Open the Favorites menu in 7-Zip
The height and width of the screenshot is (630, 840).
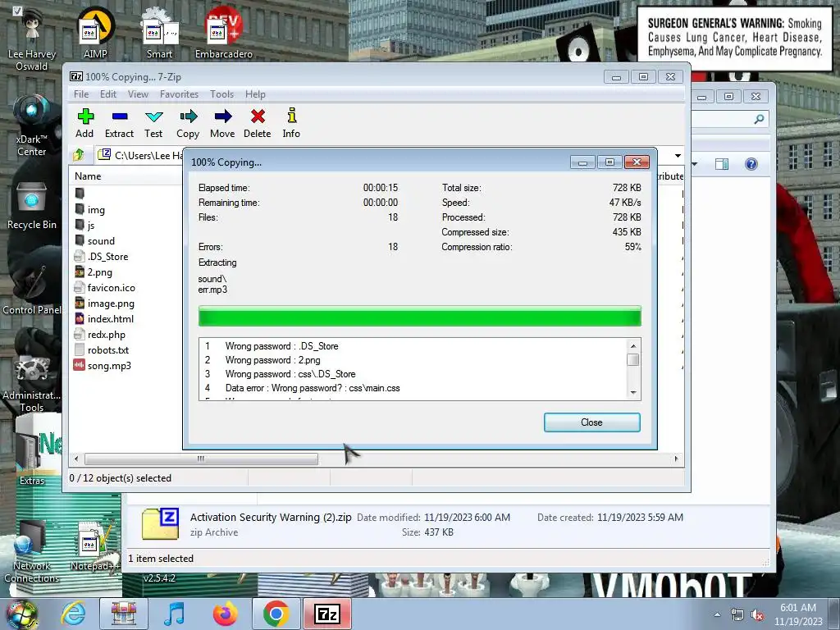click(x=179, y=94)
